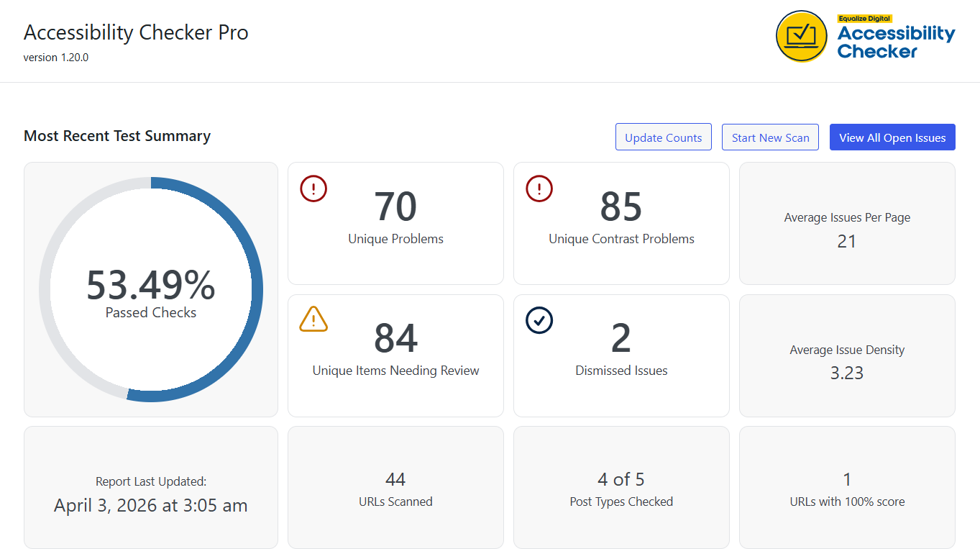Click the 84 Unique Items Needing Review count
The height and width of the screenshot is (549, 980).
pyautogui.click(x=395, y=338)
